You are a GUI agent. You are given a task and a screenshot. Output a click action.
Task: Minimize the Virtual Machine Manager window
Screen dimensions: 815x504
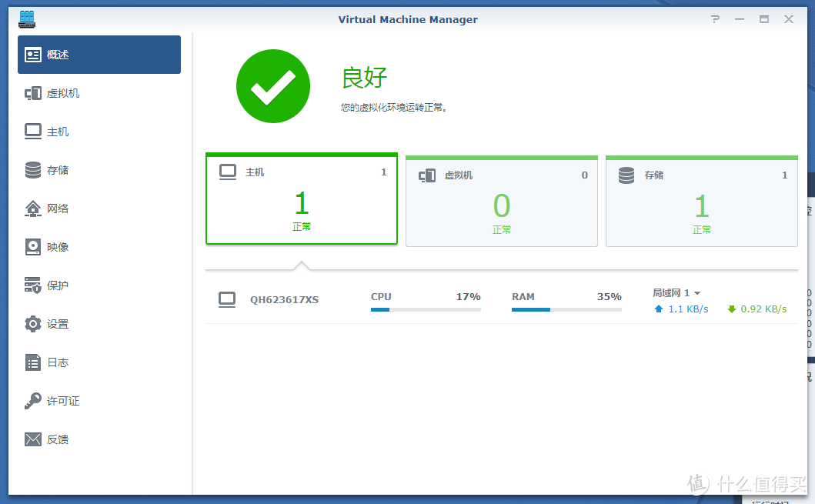[x=740, y=19]
